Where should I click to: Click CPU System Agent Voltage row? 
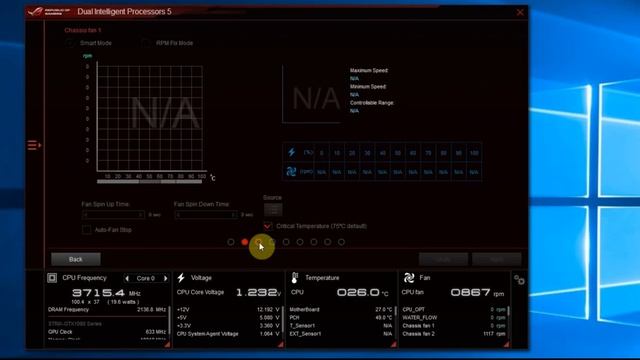[x=228, y=334]
